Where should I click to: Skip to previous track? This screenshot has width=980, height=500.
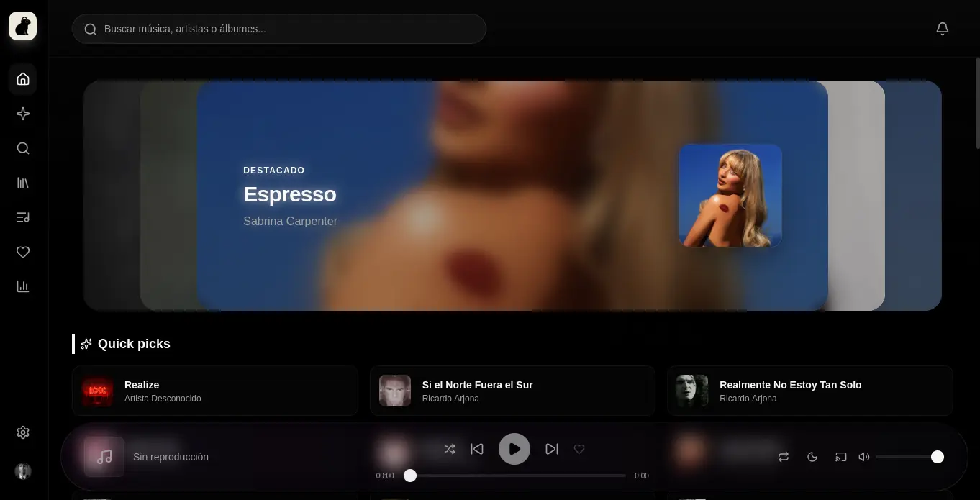coord(477,449)
